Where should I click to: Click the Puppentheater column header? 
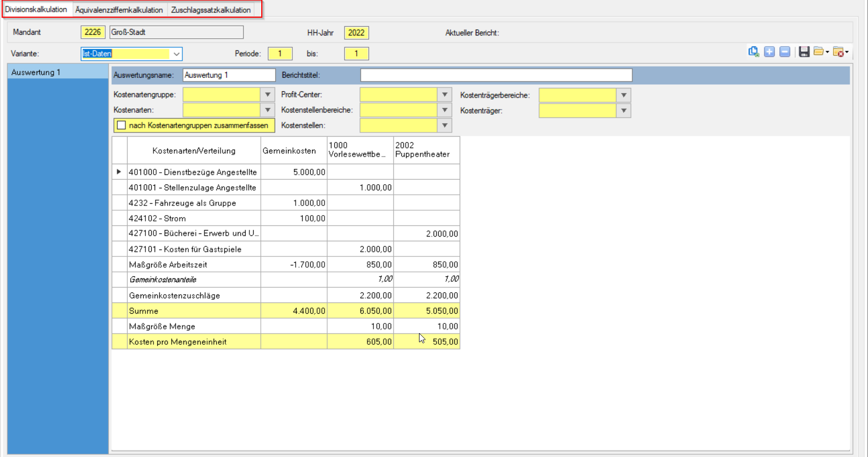(x=426, y=150)
